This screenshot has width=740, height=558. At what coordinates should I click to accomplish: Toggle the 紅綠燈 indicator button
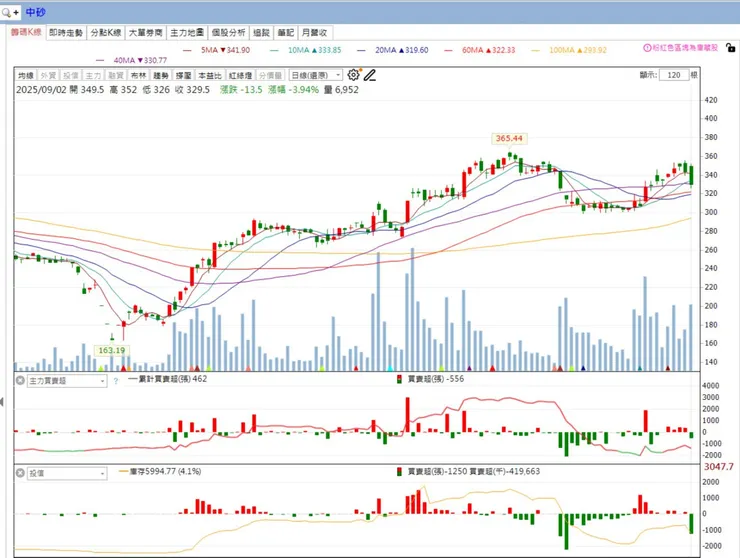coord(241,76)
